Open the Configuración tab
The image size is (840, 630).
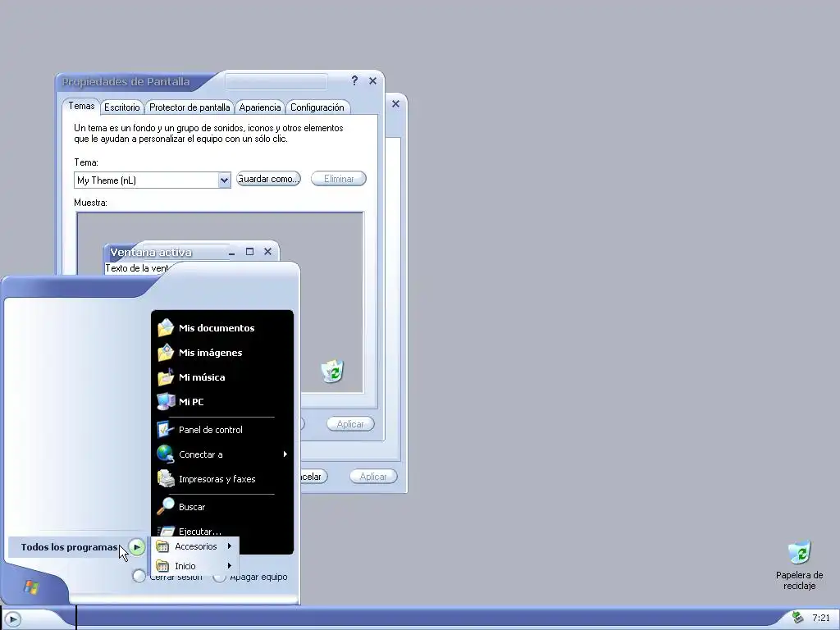(317, 107)
